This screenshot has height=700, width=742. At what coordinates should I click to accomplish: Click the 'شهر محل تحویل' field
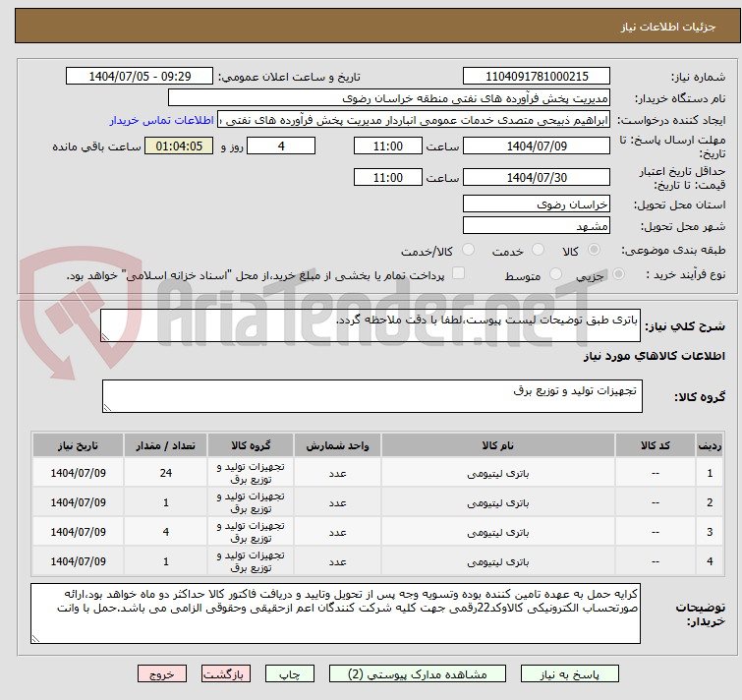click(x=537, y=226)
